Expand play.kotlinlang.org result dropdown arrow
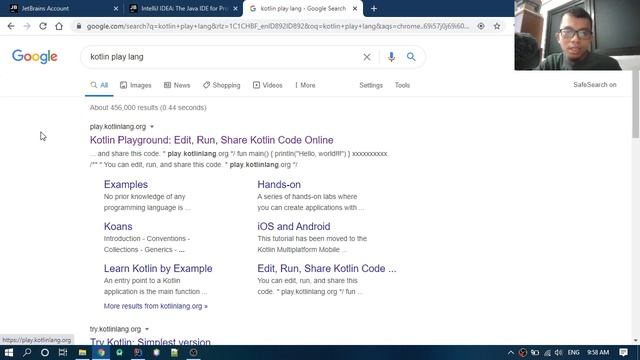This screenshot has height=360, width=640. [152, 127]
